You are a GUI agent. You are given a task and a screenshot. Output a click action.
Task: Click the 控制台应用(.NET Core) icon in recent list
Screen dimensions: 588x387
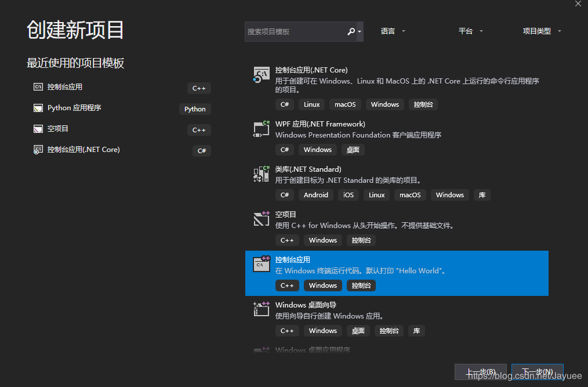click(x=38, y=149)
